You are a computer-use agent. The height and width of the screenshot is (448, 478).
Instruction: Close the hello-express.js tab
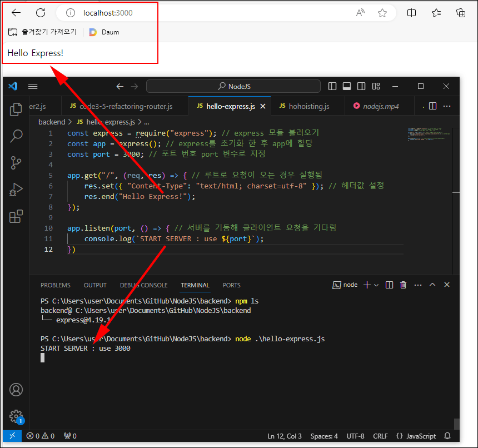point(263,106)
